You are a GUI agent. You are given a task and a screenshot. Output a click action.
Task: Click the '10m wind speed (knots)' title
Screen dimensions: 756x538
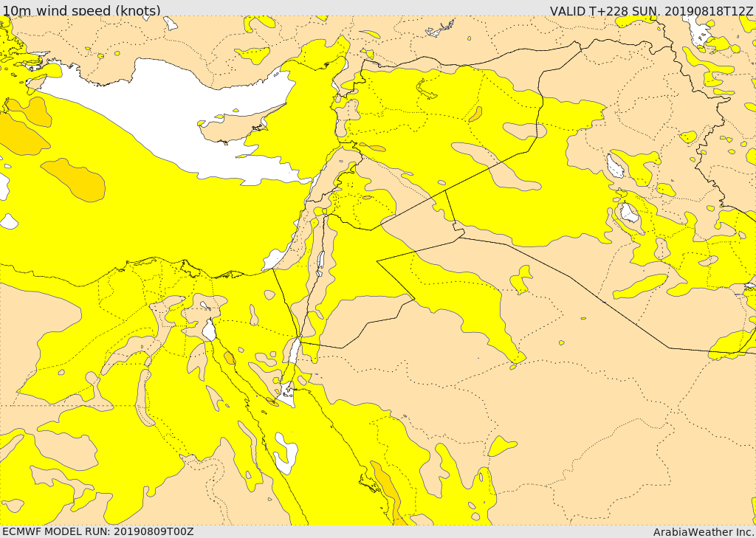(81, 10)
